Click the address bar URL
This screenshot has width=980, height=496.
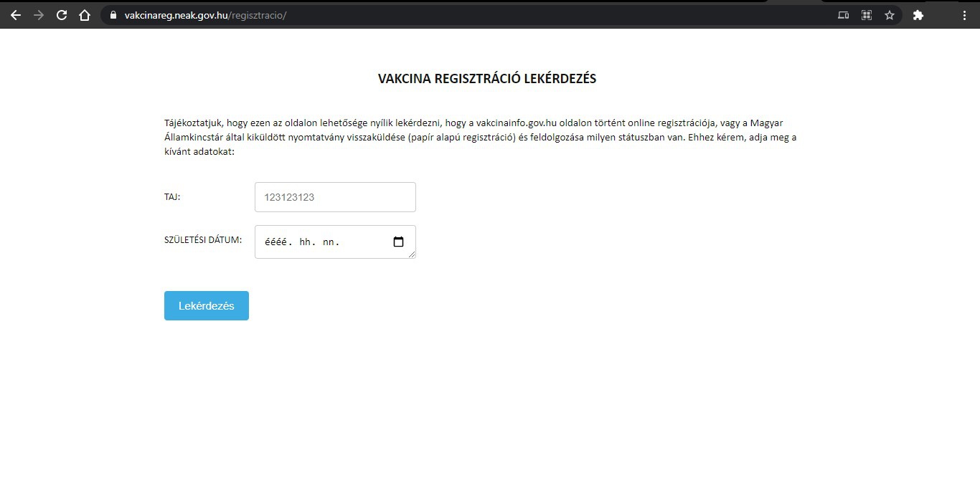205,15
